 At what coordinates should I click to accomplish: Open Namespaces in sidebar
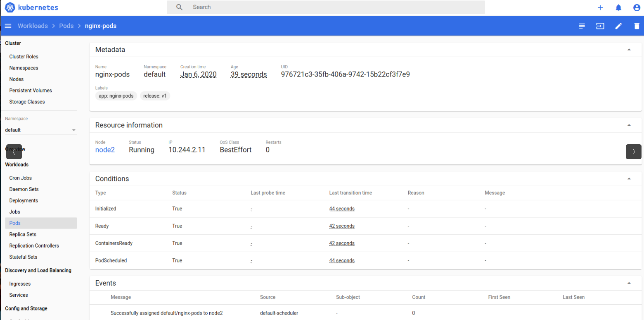[x=24, y=68]
